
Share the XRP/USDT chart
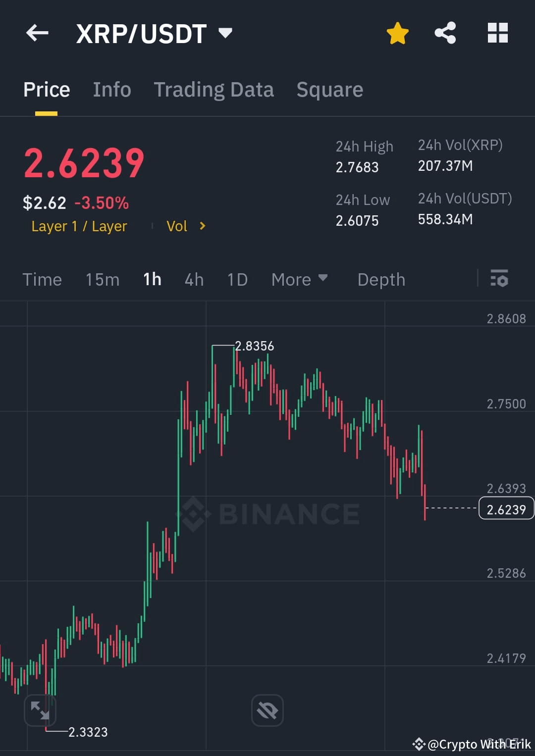point(445,32)
